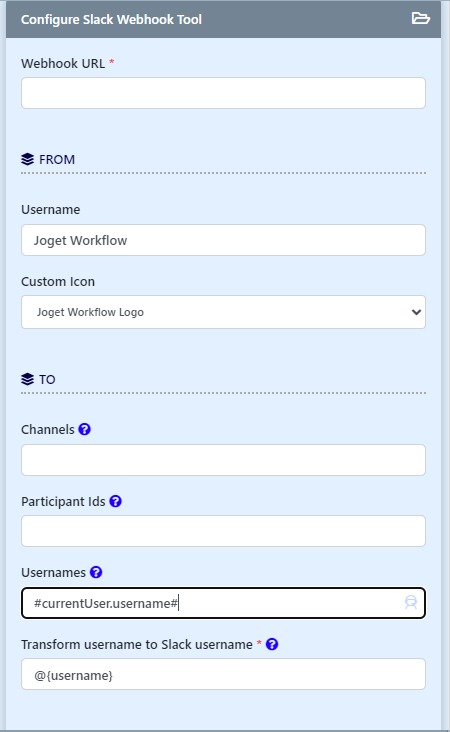Select the @{username} transform field
This screenshot has height=732, width=450.
click(x=223, y=674)
